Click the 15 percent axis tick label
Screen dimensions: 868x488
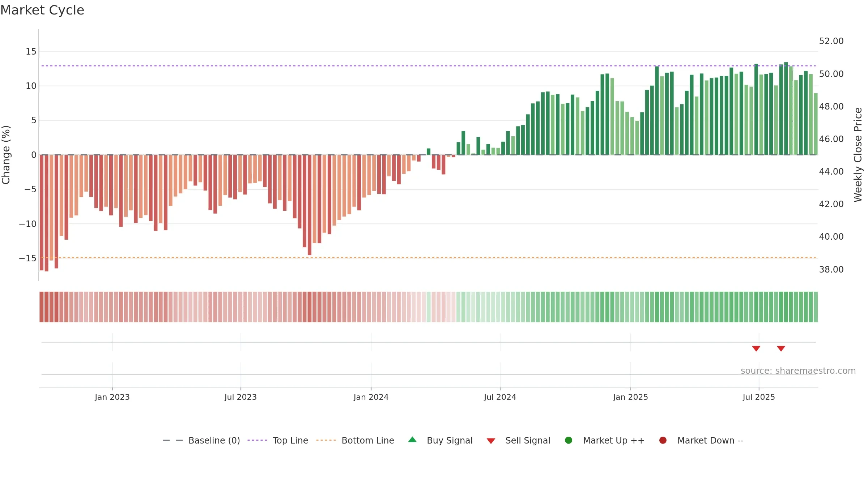point(31,52)
